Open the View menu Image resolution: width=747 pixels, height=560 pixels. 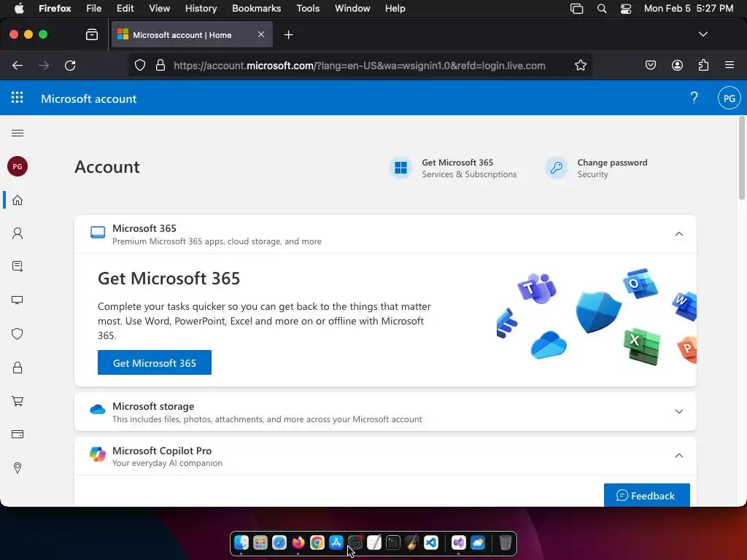(159, 8)
